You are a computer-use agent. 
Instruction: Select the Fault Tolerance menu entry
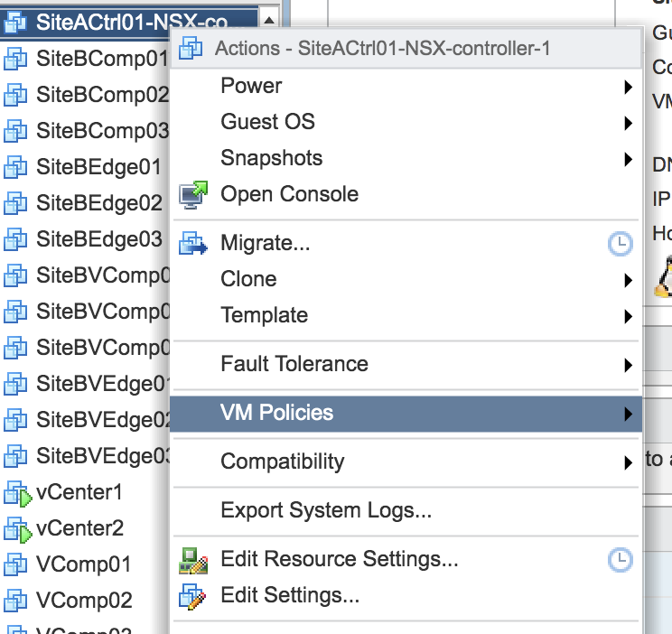tap(406, 364)
